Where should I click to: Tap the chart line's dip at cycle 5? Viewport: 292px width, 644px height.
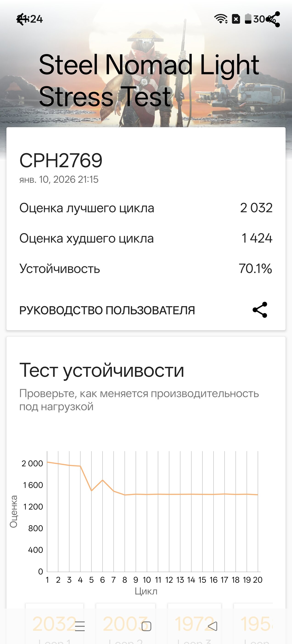point(91,491)
